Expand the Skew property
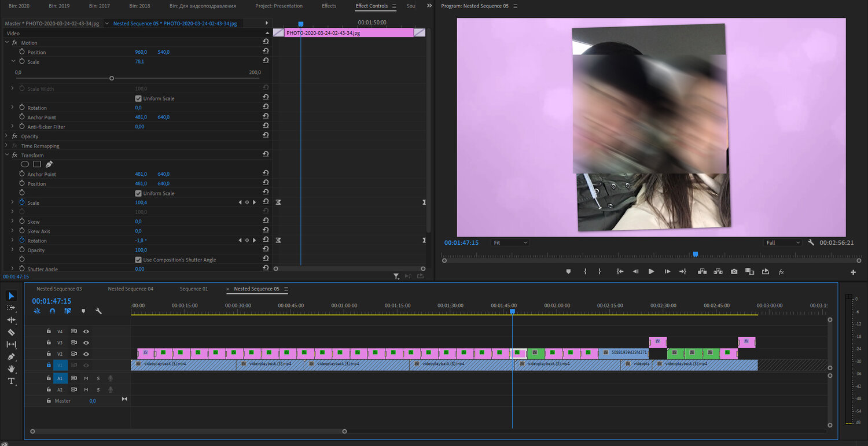This screenshot has height=446, width=868. (13, 222)
